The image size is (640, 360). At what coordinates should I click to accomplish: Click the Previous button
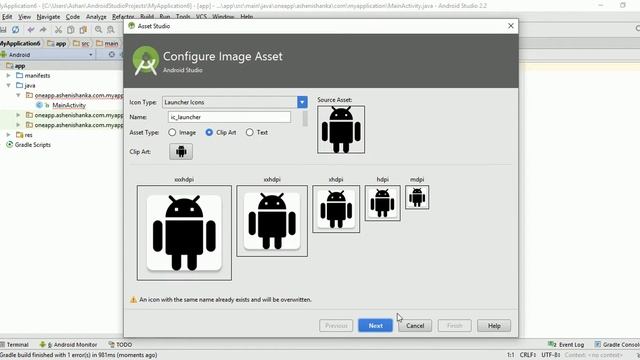point(336,326)
